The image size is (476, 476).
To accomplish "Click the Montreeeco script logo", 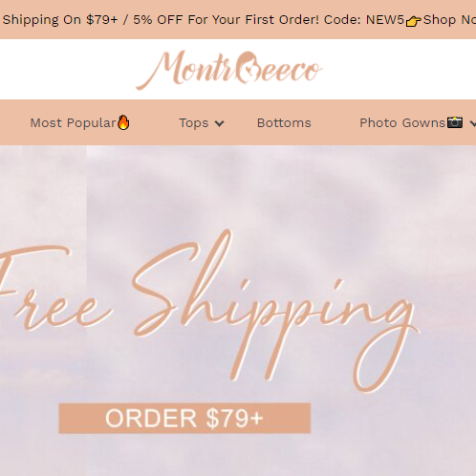I will pyautogui.click(x=229, y=70).
